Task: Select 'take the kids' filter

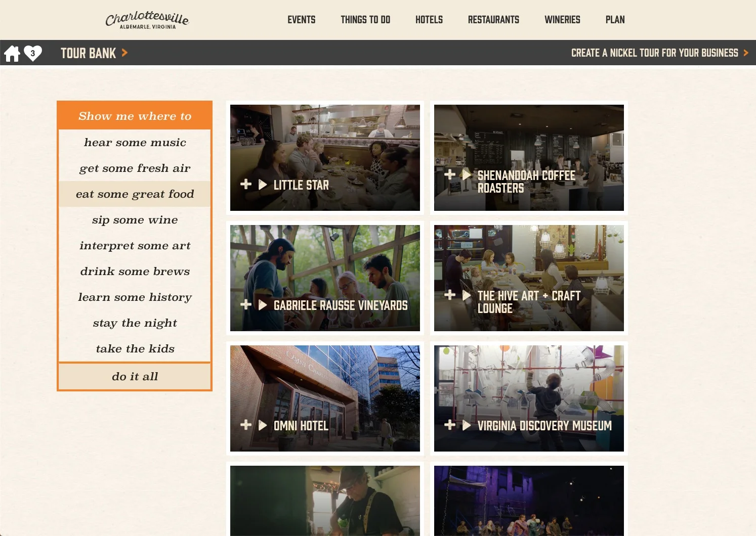Action: (x=135, y=349)
